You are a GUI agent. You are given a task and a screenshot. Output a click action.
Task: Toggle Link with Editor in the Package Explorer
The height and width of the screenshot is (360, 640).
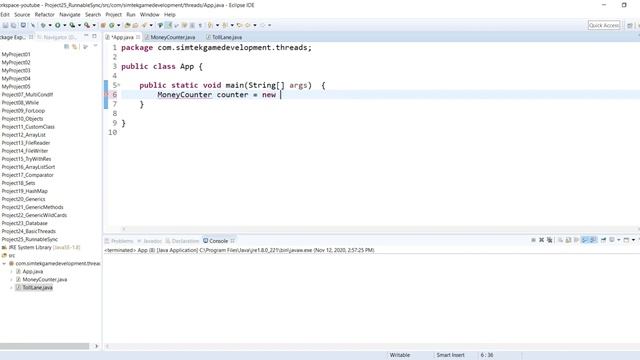pyautogui.click(x=75, y=47)
